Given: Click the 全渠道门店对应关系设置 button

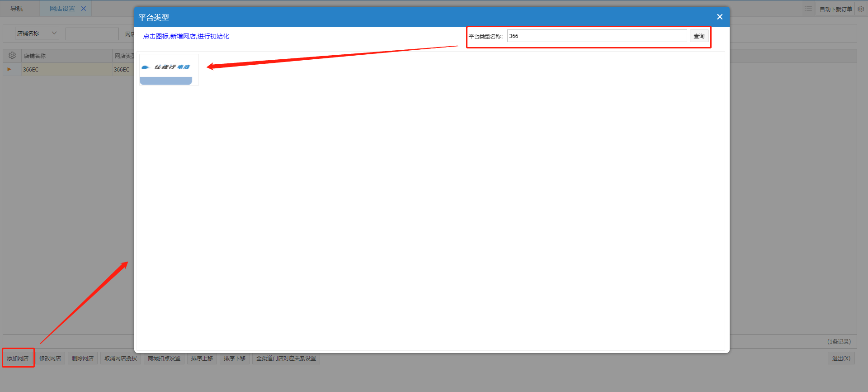Looking at the screenshot, I should (x=286, y=358).
